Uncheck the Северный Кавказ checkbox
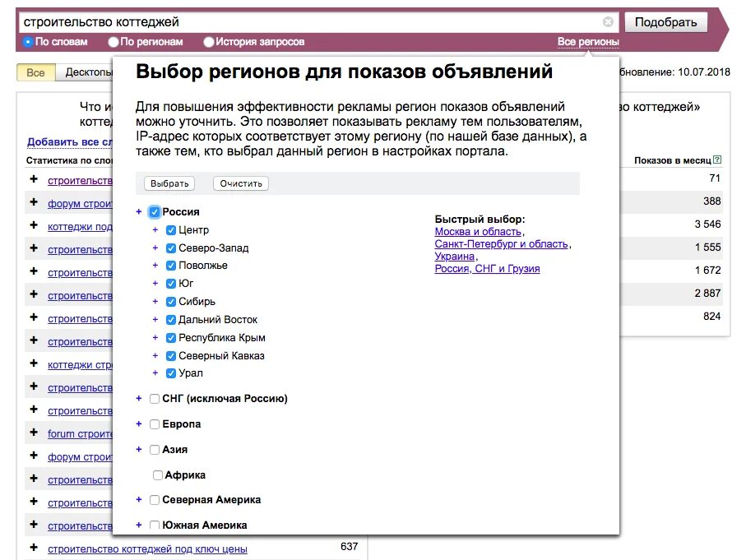The image size is (746, 560). [171, 356]
